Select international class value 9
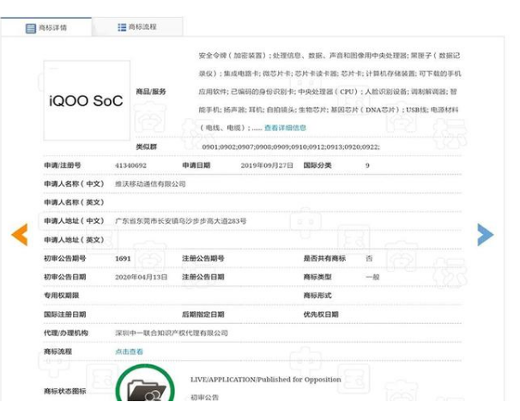This screenshot has width=520, height=420. click(367, 165)
